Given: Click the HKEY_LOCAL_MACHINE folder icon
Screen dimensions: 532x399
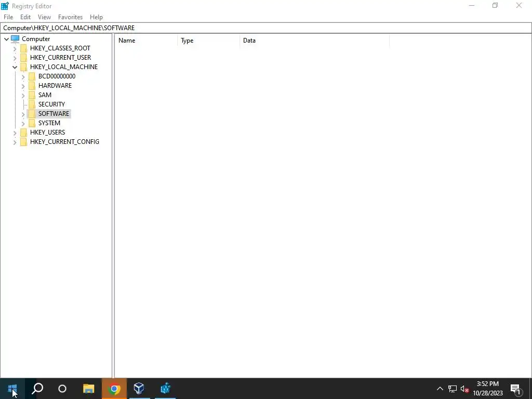Looking at the screenshot, I should coord(23,67).
